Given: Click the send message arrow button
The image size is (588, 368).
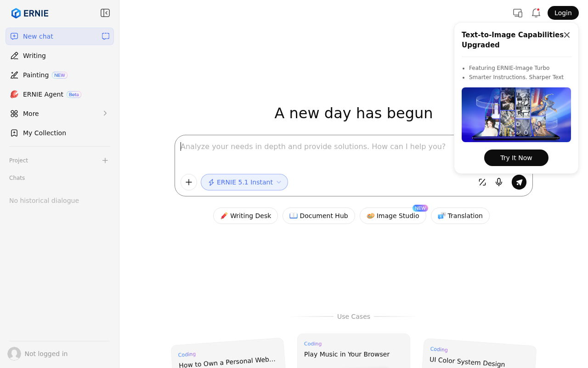Looking at the screenshot, I should pyautogui.click(x=519, y=182).
